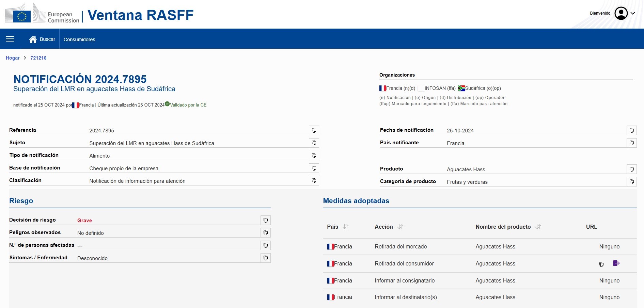This screenshot has height=308, width=644.
Task: Open the Consumidores tab
Action: [79, 39]
